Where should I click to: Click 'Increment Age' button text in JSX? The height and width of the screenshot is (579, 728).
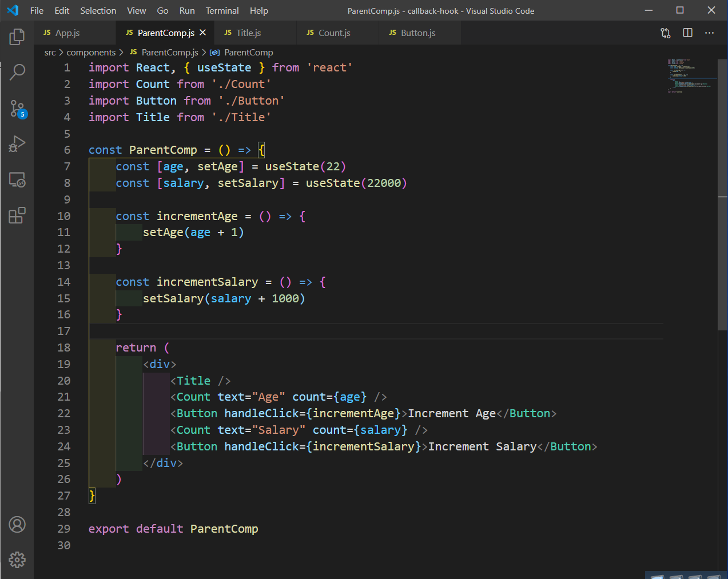point(452,413)
